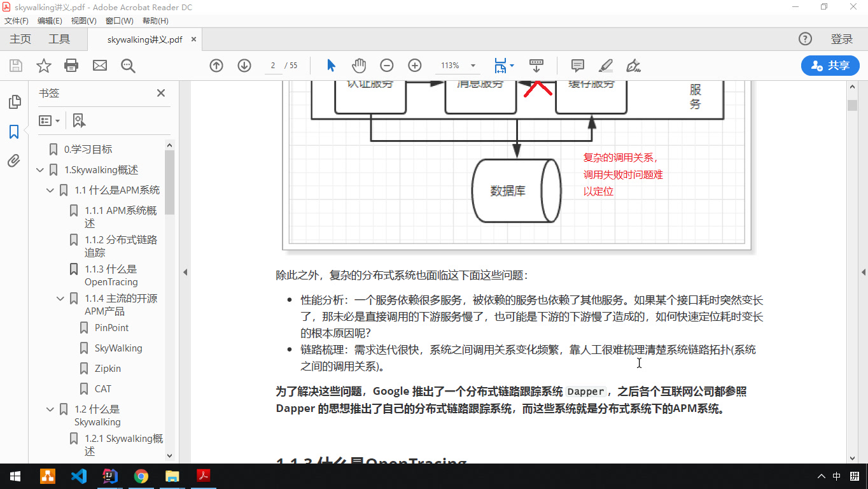Screen dimensions: 868x489
Task: Click the Help question mark icon
Action: pyautogui.click(x=805, y=39)
